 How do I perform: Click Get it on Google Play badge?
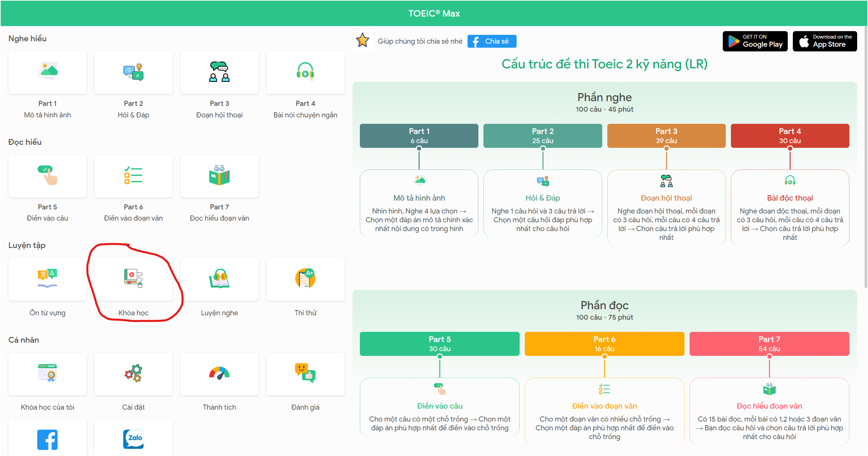coord(755,41)
